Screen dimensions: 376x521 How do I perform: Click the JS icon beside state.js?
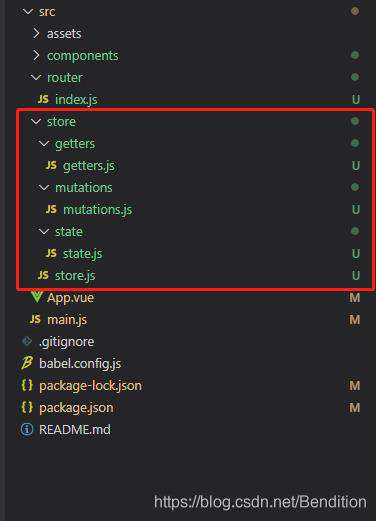[51, 253]
